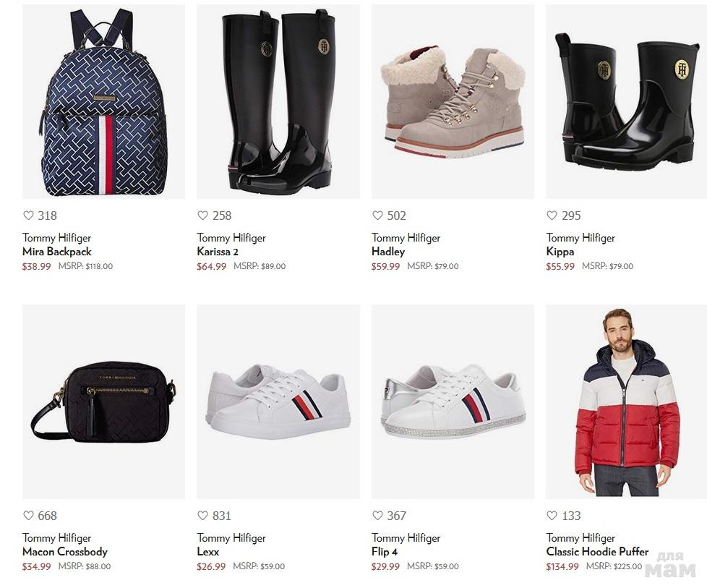Click the Flip 4 product name
This screenshot has height=588, width=707.
(385, 551)
